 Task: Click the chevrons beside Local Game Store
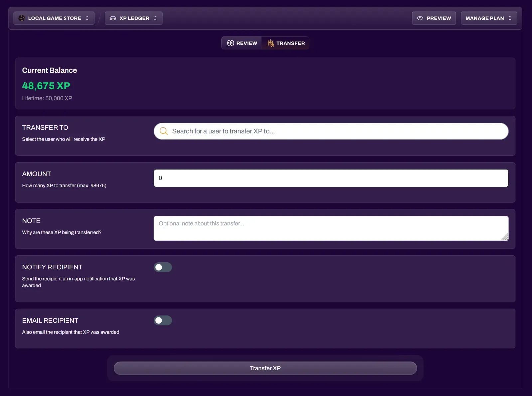tap(87, 18)
